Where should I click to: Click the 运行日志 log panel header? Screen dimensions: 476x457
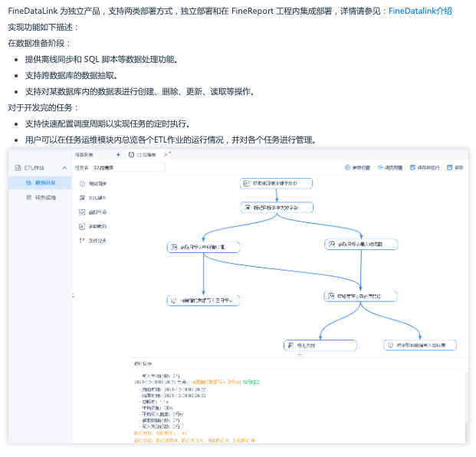pyautogui.click(x=143, y=363)
